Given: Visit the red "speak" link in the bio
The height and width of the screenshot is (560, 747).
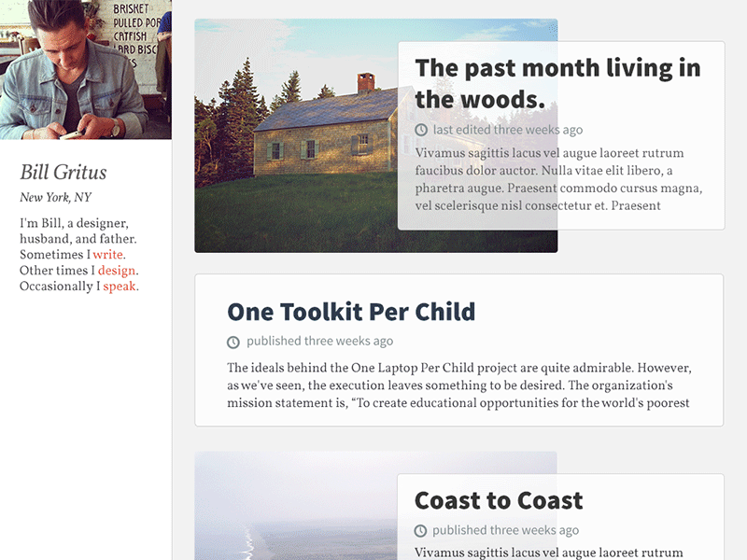Looking at the screenshot, I should click(x=120, y=287).
